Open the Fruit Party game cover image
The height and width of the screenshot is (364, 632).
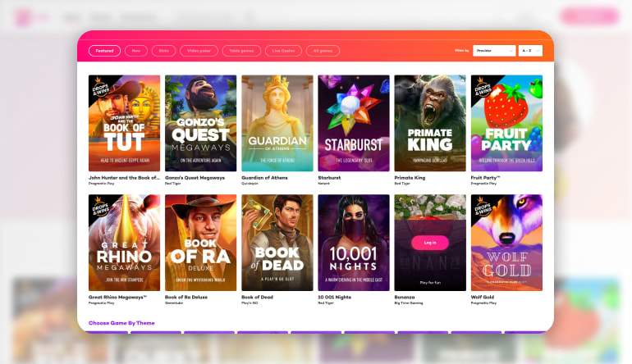[506, 123]
